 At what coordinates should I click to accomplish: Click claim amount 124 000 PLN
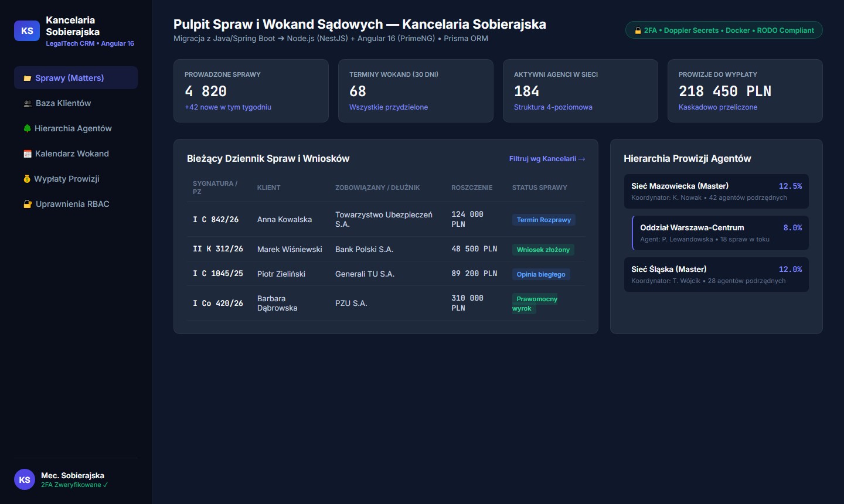pyautogui.click(x=467, y=220)
